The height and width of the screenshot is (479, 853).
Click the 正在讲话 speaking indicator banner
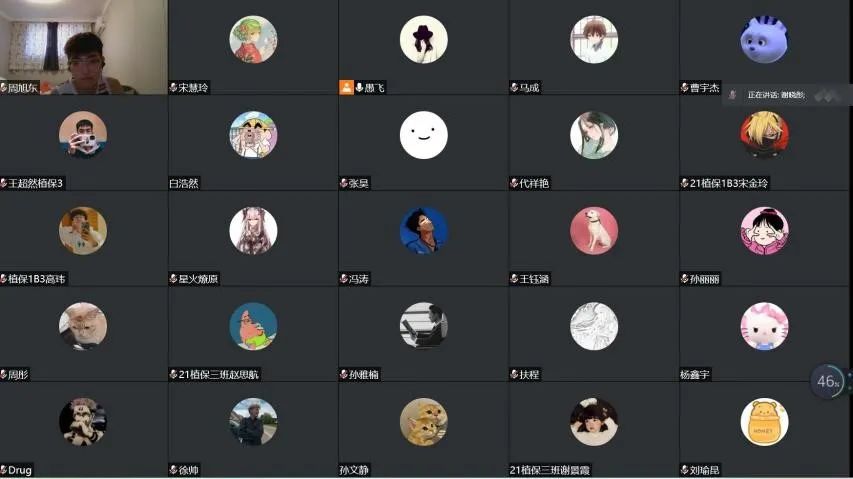[x=787, y=95]
